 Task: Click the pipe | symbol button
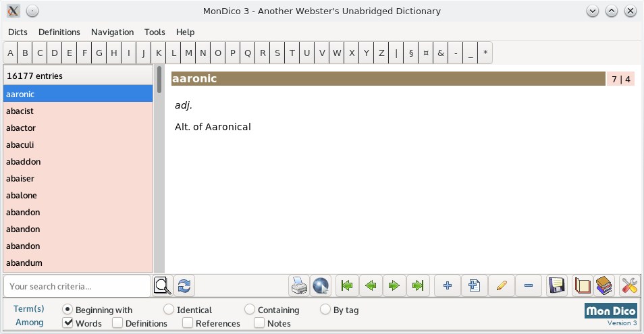pos(396,53)
